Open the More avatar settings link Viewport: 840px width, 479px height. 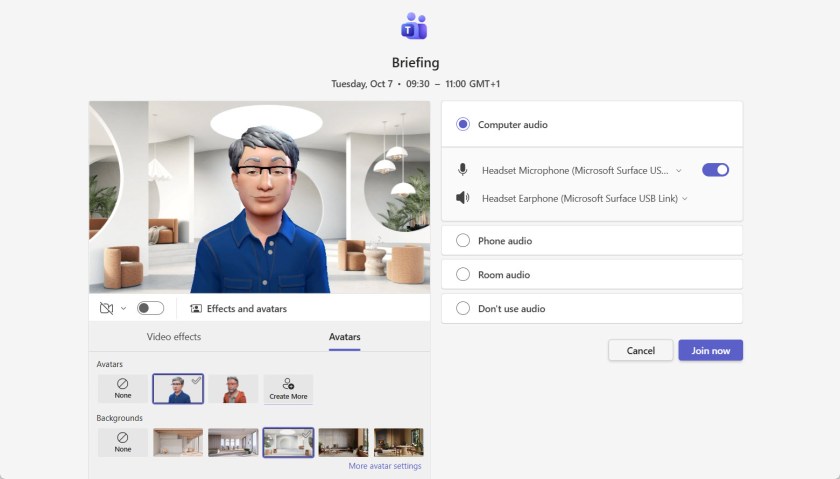tap(385, 466)
